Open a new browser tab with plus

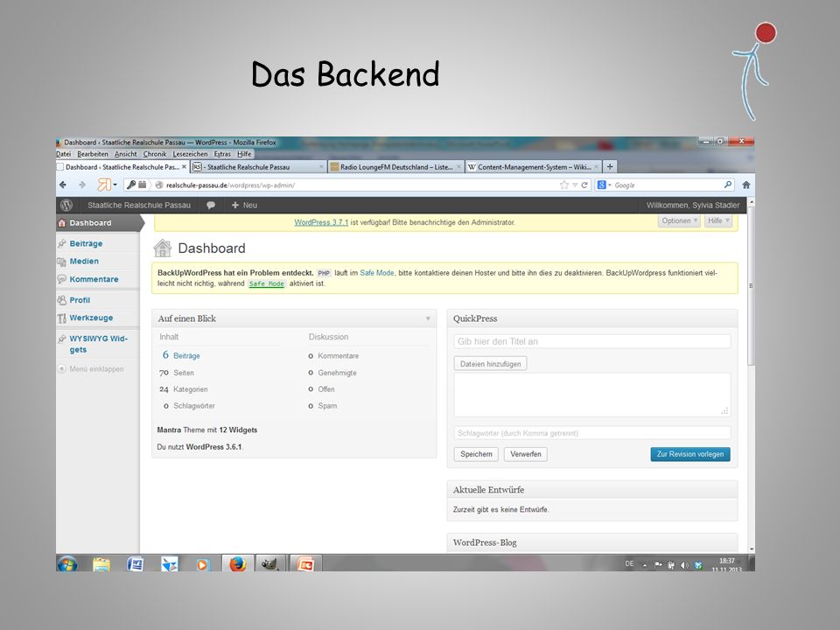610,166
